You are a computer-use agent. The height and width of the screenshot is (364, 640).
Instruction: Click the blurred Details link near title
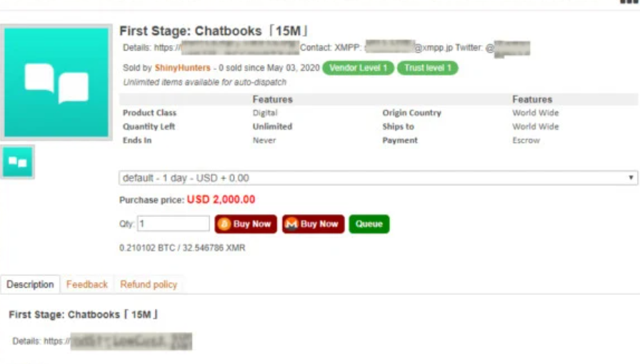tap(239, 48)
